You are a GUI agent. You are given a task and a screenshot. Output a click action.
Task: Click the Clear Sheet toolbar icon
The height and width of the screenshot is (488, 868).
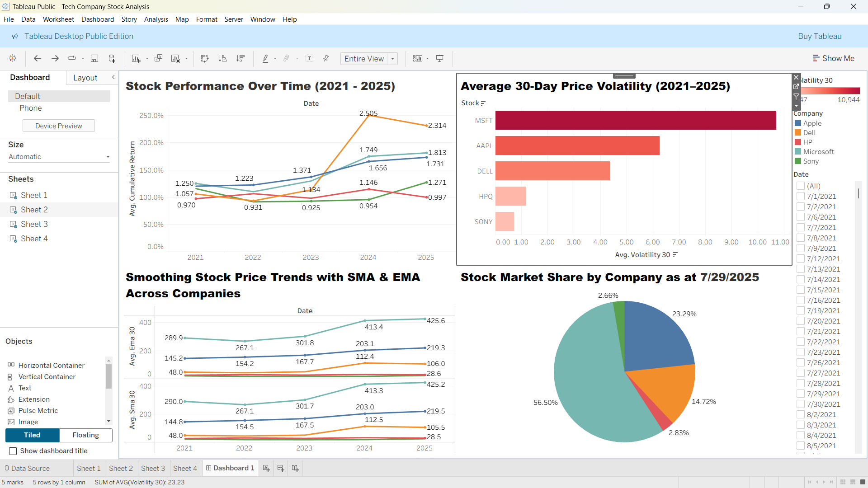click(x=175, y=58)
